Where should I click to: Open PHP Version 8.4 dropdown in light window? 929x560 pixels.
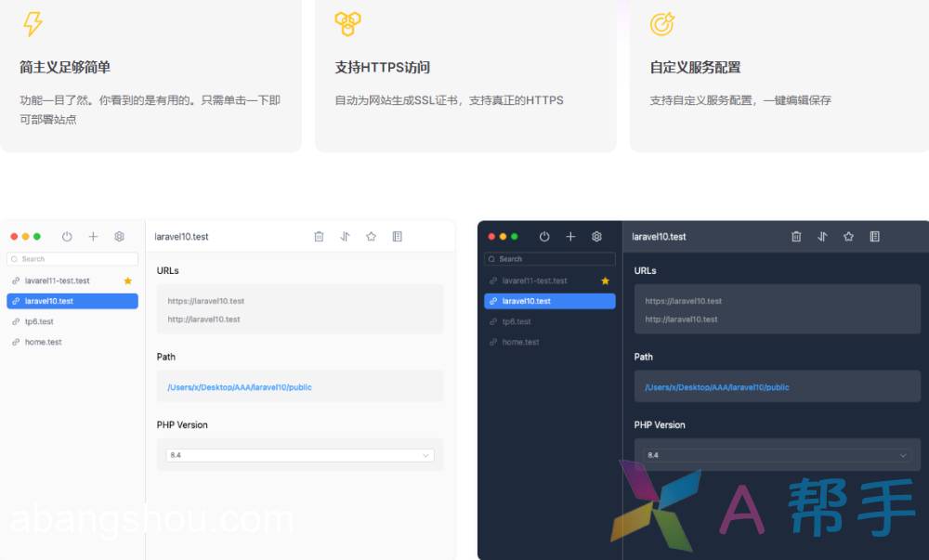pos(300,455)
